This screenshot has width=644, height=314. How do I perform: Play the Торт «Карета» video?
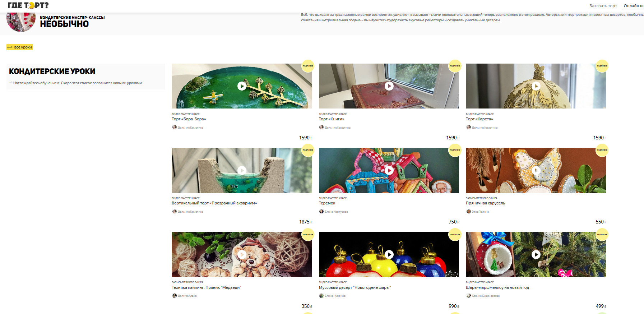point(536,86)
